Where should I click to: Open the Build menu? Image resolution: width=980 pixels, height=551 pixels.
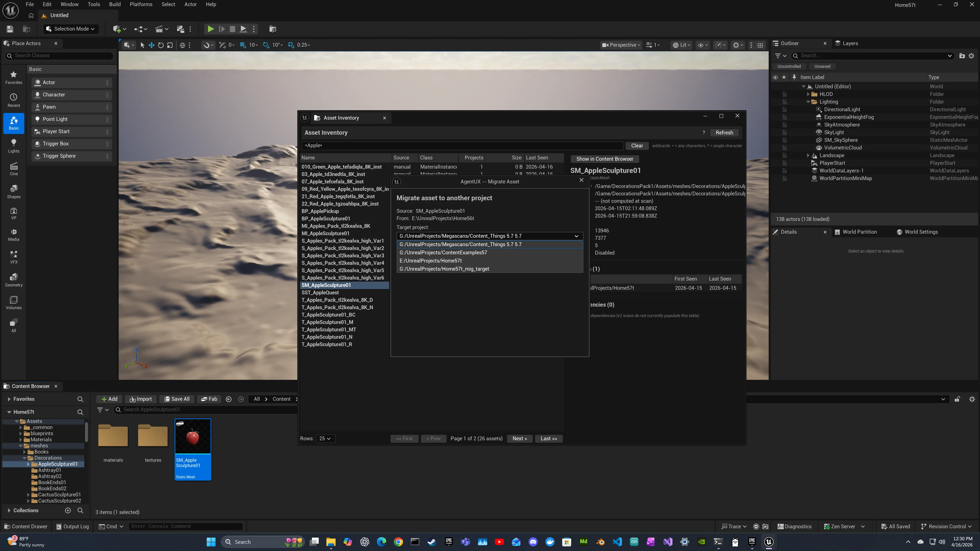[115, 5]
